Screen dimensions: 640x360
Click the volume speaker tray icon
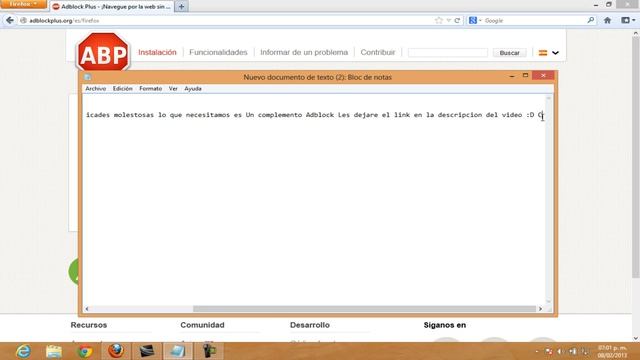point(560,351)
